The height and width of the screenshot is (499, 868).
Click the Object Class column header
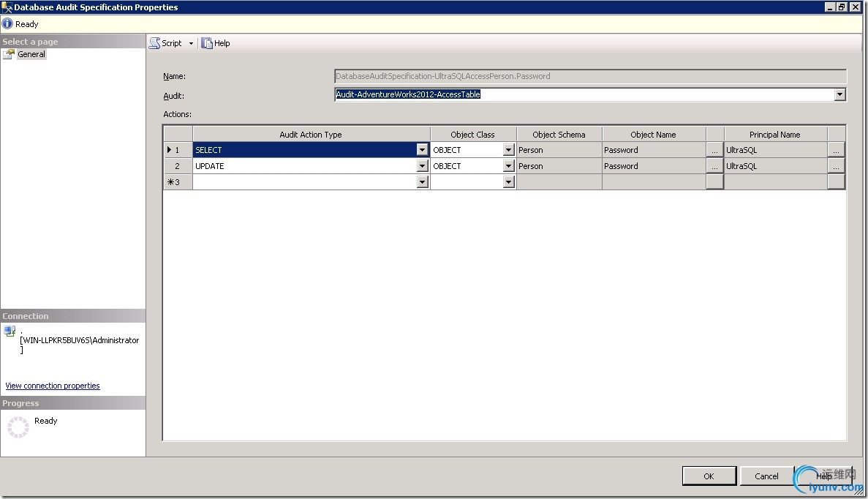tap(472, 134)
